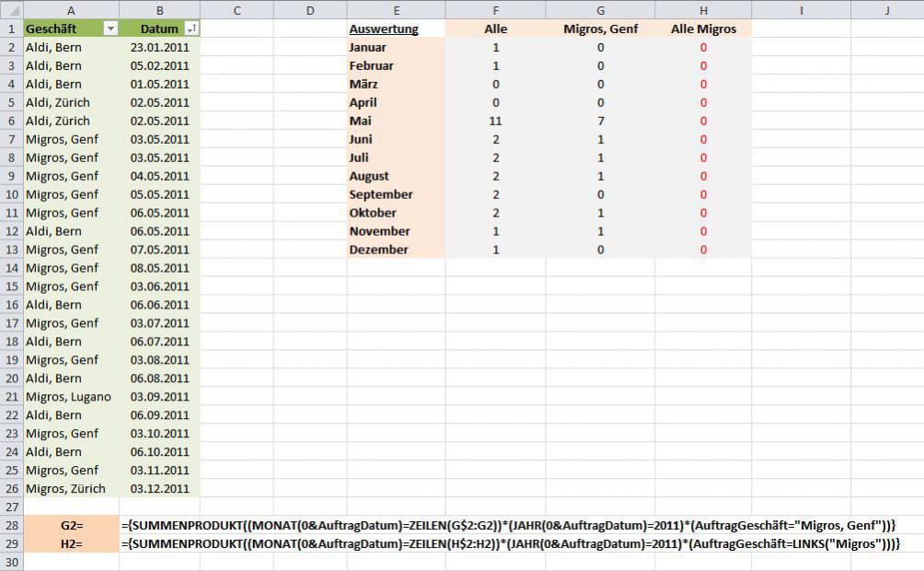This screenshot has height=571, width=924.
Task: Select column A header
Action: click(71, 10)
